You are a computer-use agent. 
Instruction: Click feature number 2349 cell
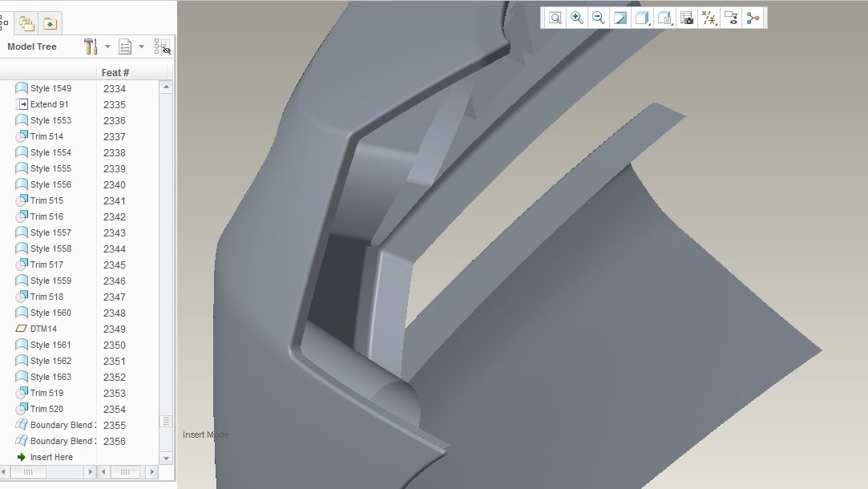tap(114, 329)
